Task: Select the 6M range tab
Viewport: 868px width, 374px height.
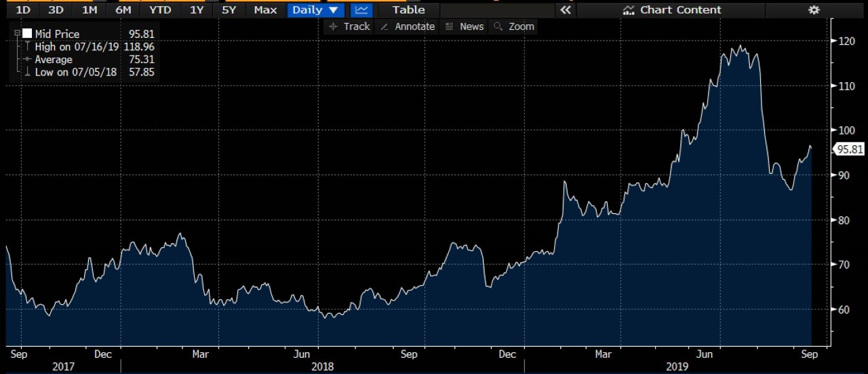Action: (x=123, y=10)
